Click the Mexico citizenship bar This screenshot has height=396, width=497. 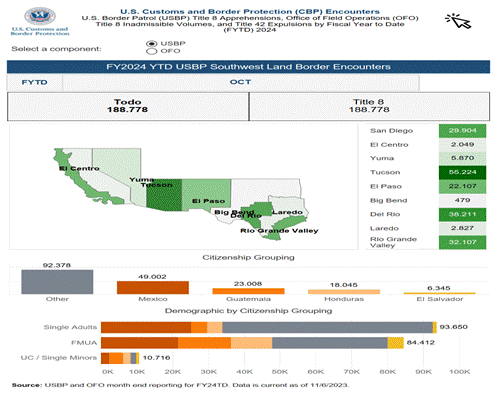pos(153,288)
